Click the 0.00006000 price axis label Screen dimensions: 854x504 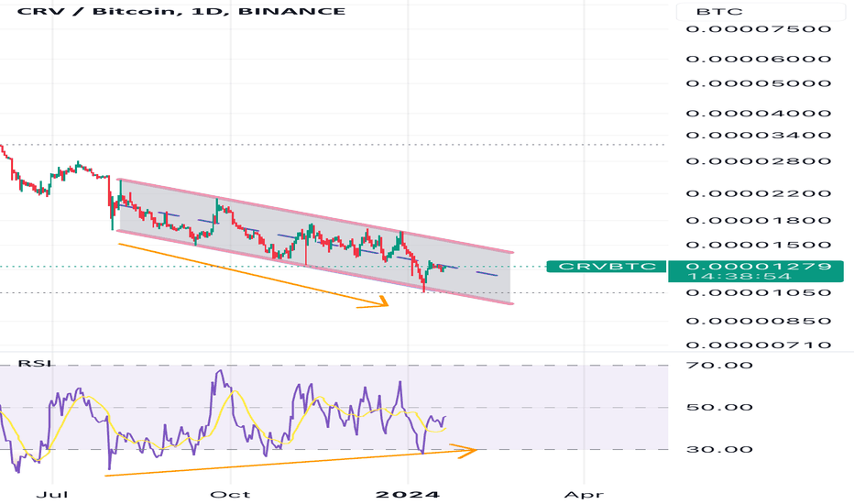coord(759,59)
